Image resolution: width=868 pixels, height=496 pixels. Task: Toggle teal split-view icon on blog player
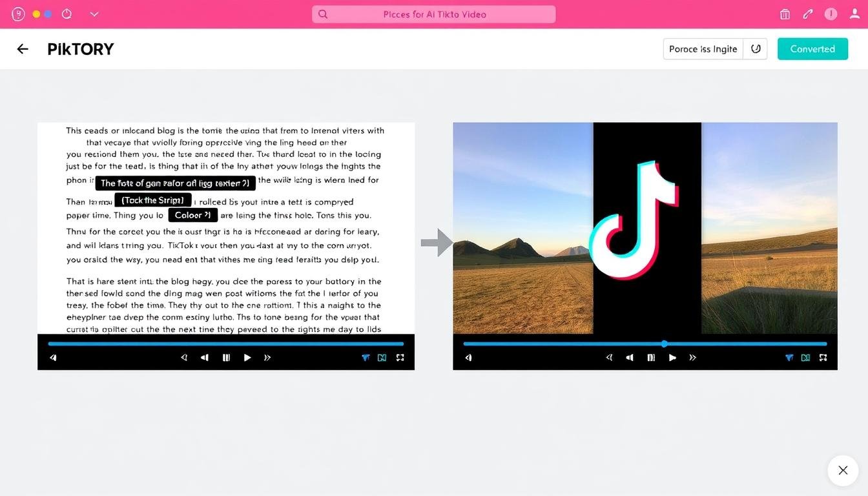pos(382,357)
